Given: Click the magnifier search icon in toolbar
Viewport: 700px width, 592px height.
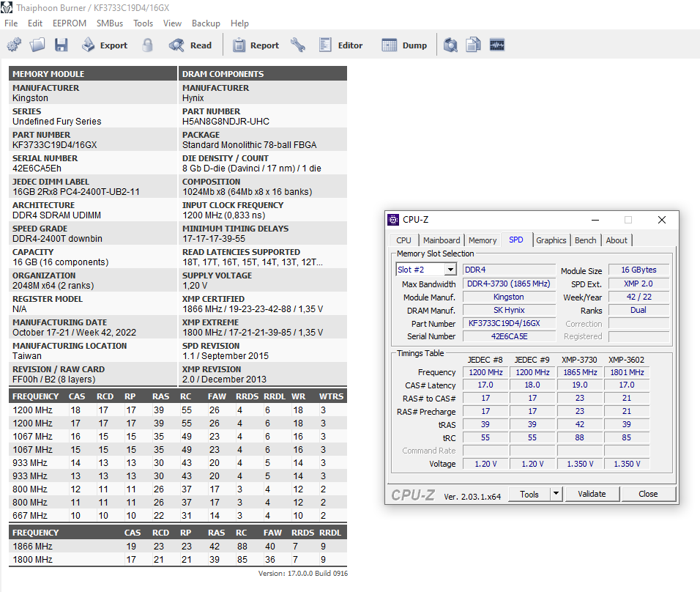Looking at the screenshot, I should click(450, 45).
